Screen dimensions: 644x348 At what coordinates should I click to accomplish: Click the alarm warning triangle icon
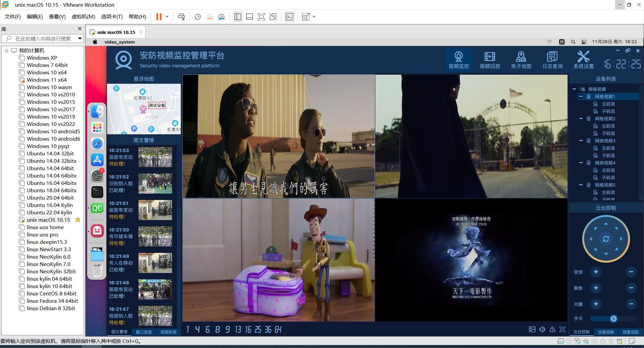click(552, 330)
